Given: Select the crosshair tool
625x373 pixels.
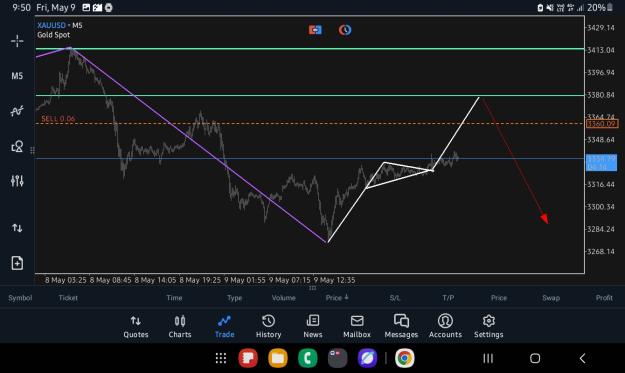Looking at the screenshot, I should click(17, 41).
